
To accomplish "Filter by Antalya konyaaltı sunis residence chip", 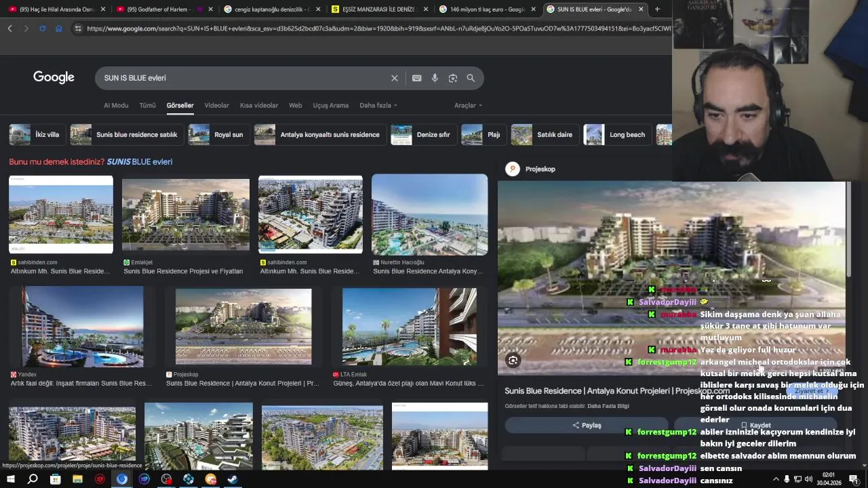I will 319,134.
